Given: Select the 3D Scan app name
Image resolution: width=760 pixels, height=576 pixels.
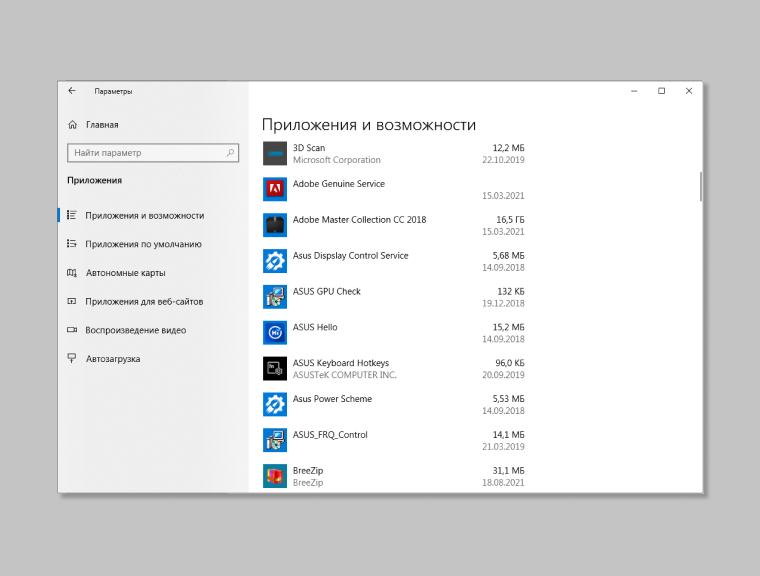Looking at the screenshot, I should (309, 148).
